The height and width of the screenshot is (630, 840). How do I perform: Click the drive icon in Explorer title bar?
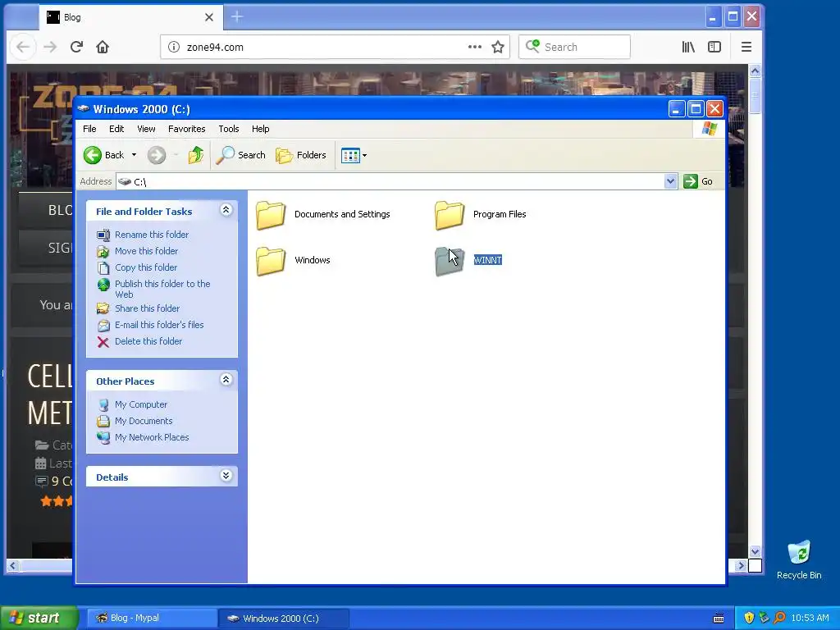tap(83, 109)
